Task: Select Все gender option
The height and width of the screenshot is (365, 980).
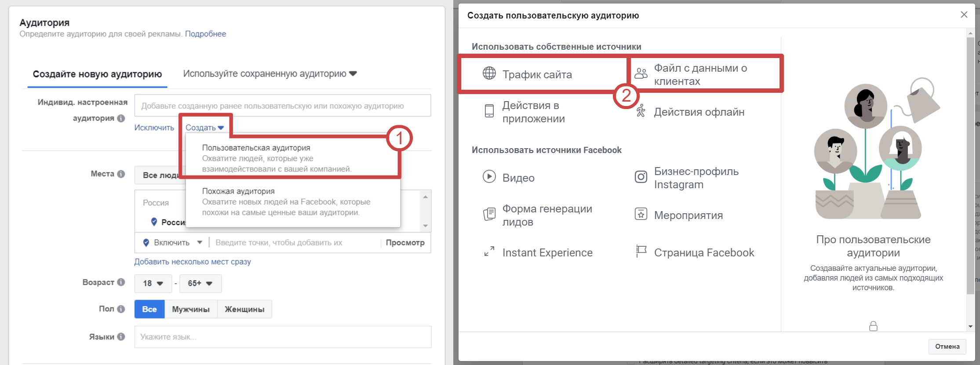Action: 149,309
